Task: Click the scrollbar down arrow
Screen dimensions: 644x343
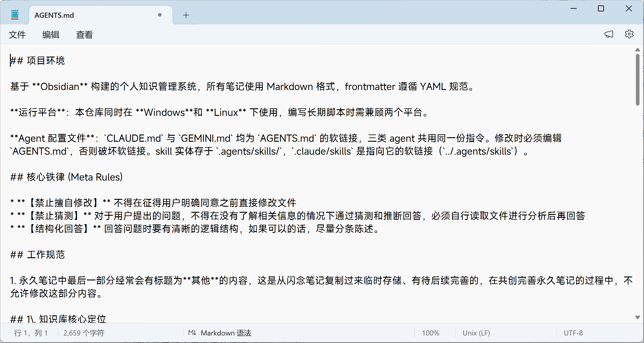Action: [x=637, y=317]
